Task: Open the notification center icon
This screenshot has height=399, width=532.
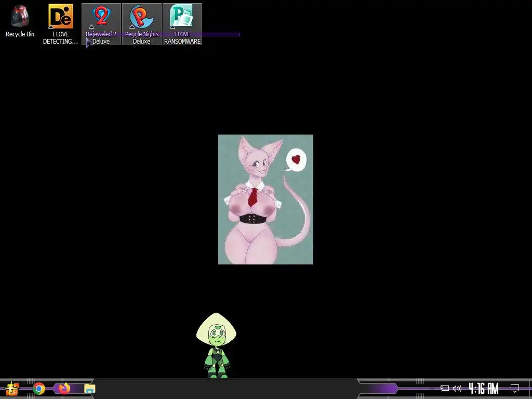Action: 515,389
